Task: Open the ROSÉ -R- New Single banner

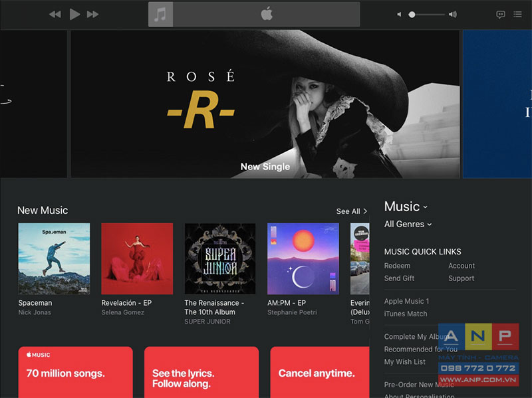Action: coord(265,104)
